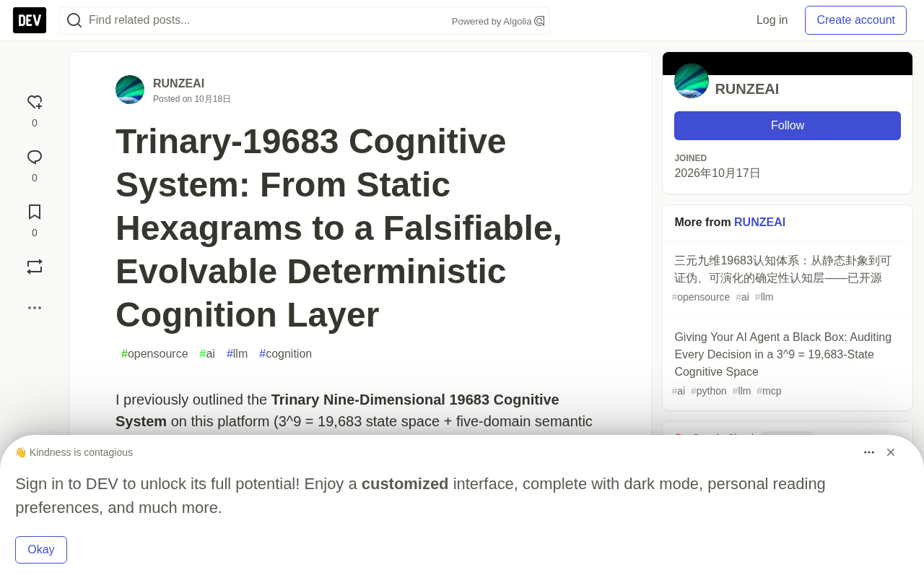Open the RUNZEAI link in More from heading

(x=759, y=223)
